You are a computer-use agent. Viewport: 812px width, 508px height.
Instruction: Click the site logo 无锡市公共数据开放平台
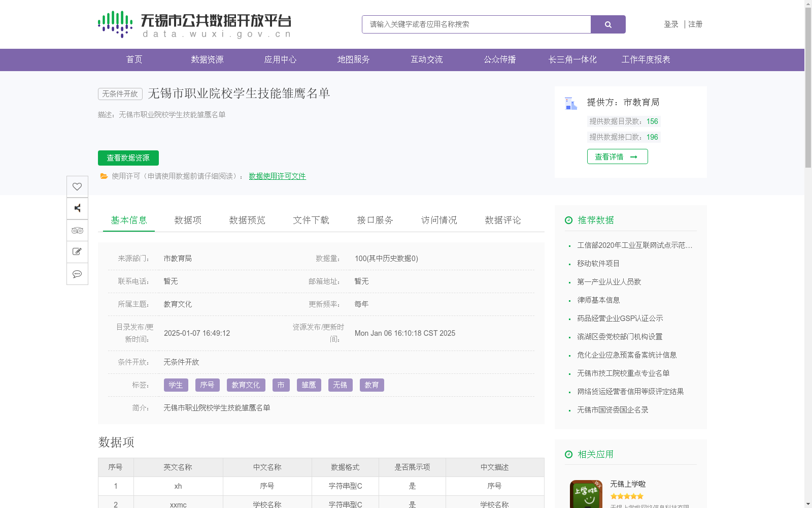click(195, 24)
